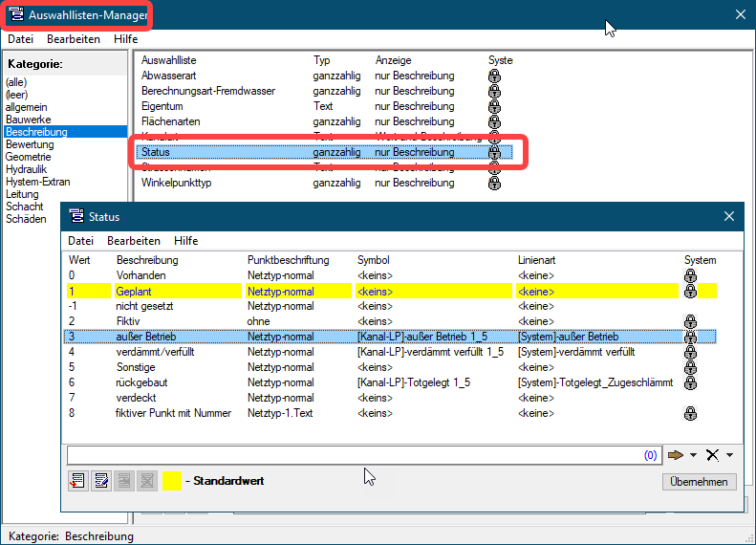Click the new entry icon in Status toolbar
The width and height of the screenshot is (756, 545).
point(77,481)
